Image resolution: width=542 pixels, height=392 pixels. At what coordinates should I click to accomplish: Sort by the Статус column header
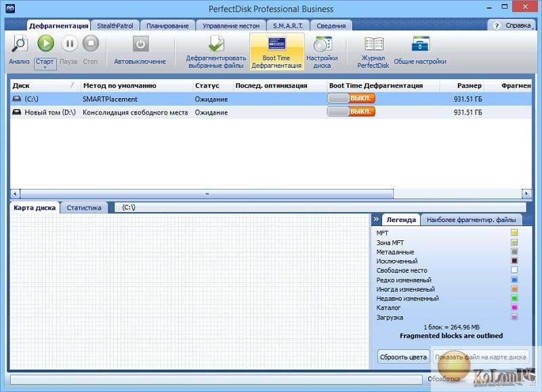tap(213, 86)
